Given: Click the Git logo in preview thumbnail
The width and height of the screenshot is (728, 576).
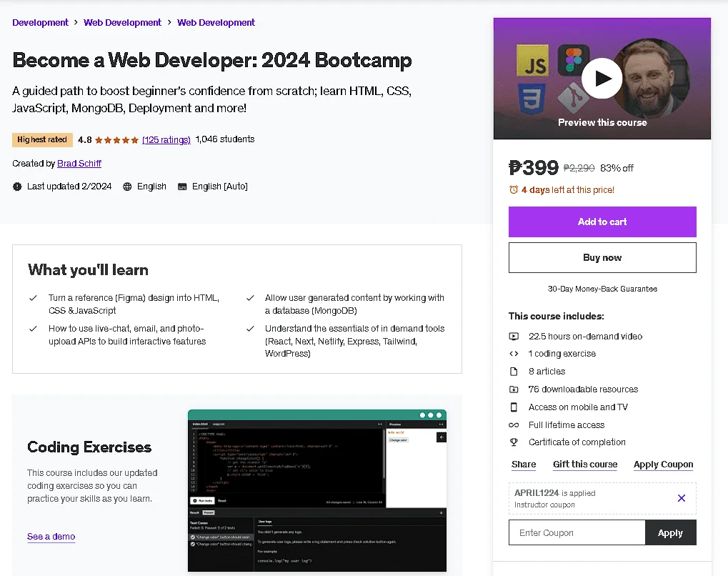Looking at the screenshot, I should pyautogui.click(x=574, y=98).
